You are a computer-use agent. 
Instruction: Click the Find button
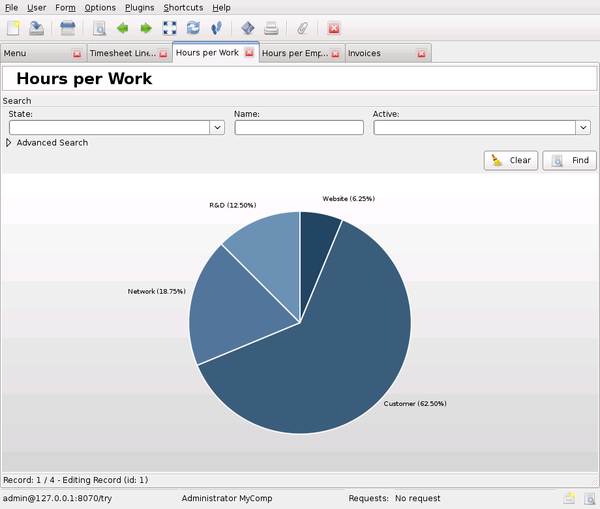[569, 160]
